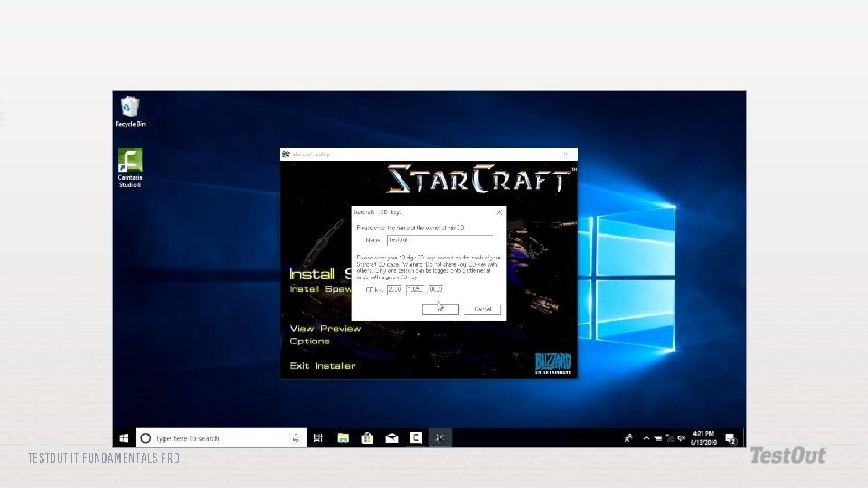
Task: Select View Preview in StarCraft setup
Action: coord(325,329)
